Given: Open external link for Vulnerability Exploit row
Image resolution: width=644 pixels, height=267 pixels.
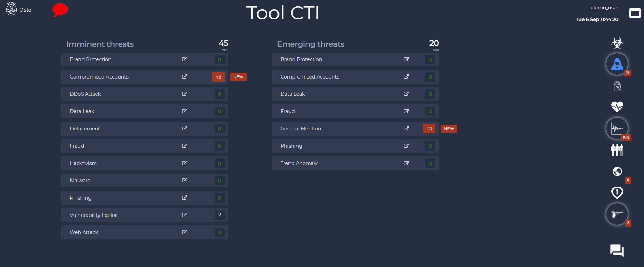Looking at the screenshot, I should pos(184,215).
